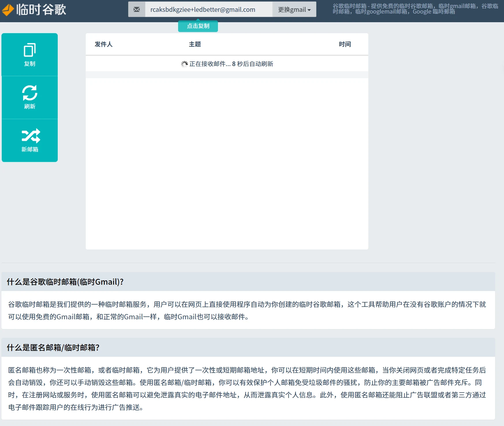Image resolution: width=504 pixels, height=426 pixels.
Task: Click the paragraph starting 匿名邮箱也称为一次性邮箱
Action: tap(247, 389)
